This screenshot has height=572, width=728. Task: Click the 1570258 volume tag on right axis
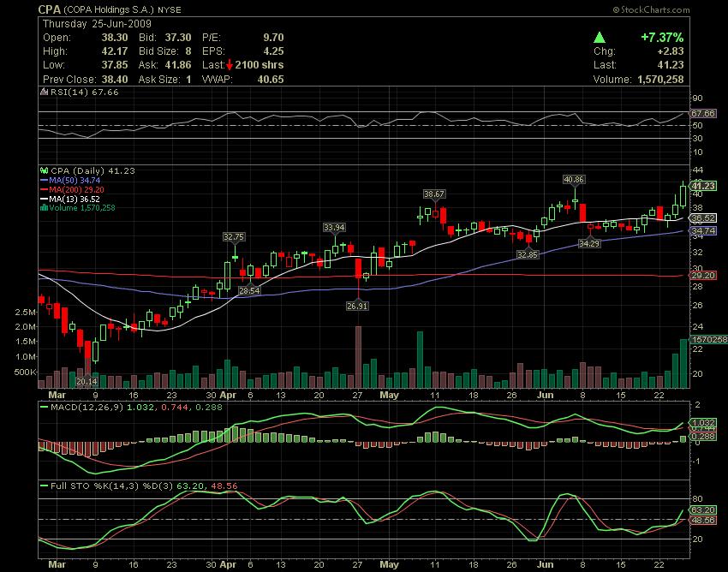pyautogui.click(x=709, y=339)
